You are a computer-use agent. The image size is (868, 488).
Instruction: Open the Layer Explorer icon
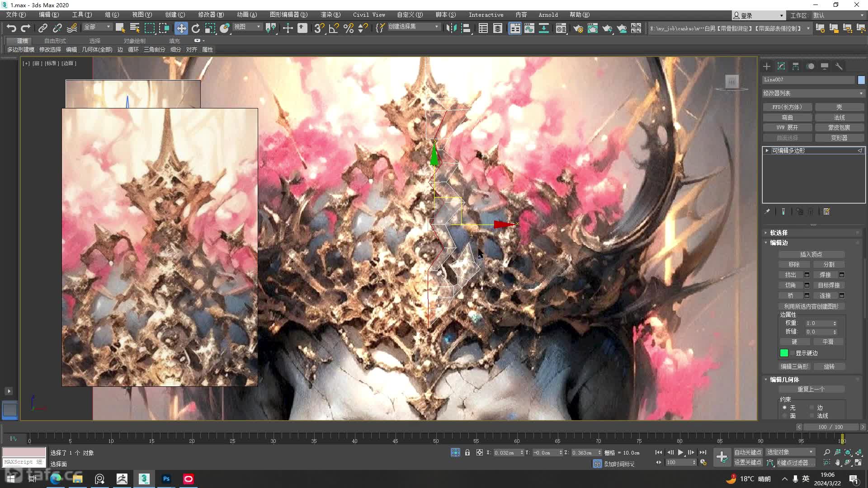click(x=498, y=28)
